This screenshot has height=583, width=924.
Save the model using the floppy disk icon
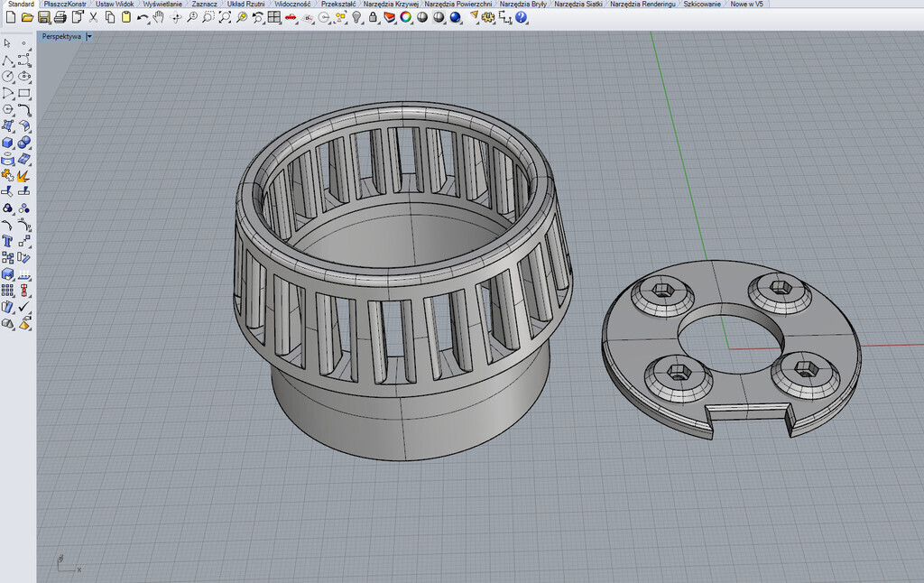click(x=43, y=17)
